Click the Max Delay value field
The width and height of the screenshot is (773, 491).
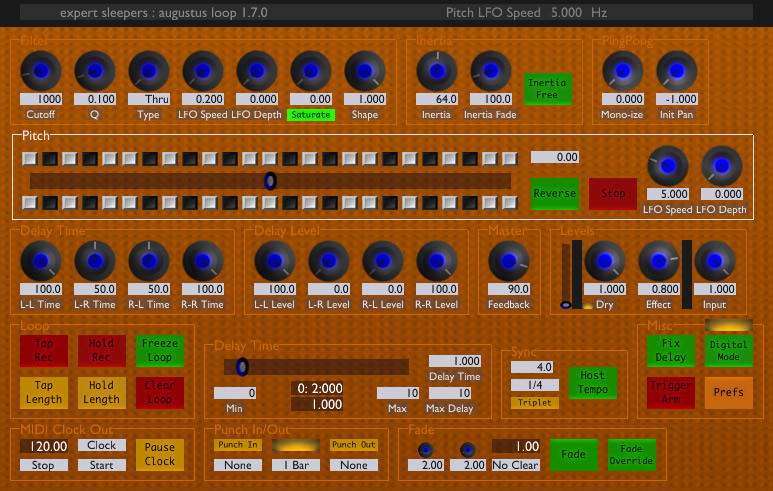(x=450, y=393)
